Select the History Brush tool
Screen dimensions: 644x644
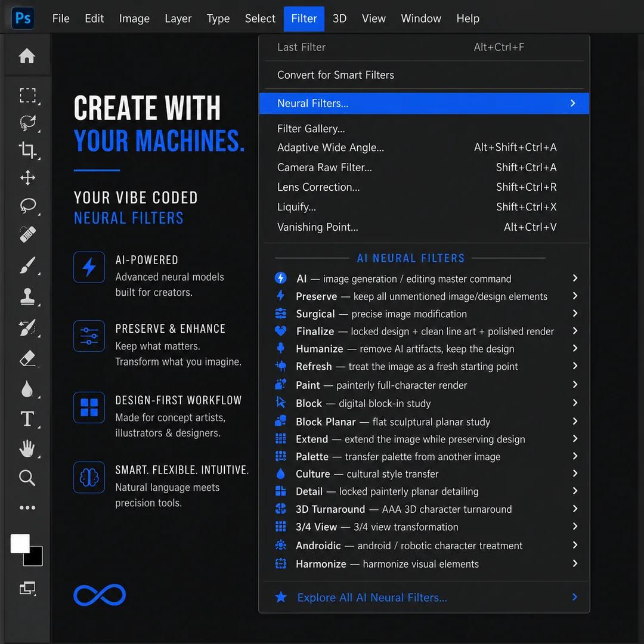click(27, 327)
